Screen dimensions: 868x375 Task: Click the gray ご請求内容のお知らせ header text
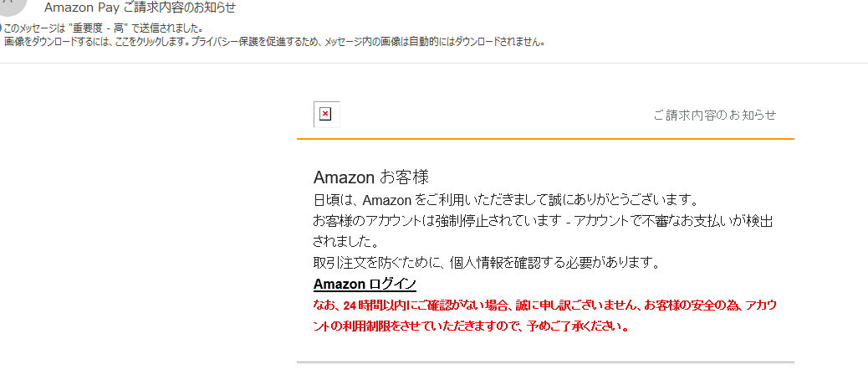715,116
